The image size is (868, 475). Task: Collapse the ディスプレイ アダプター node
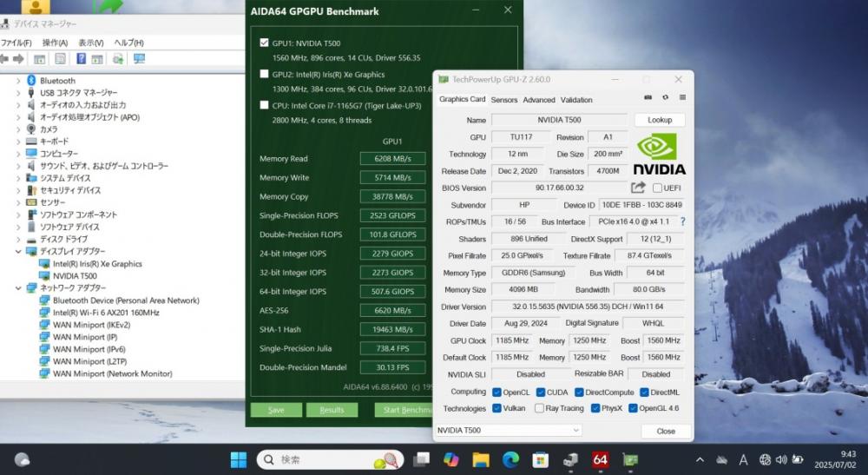18,251
